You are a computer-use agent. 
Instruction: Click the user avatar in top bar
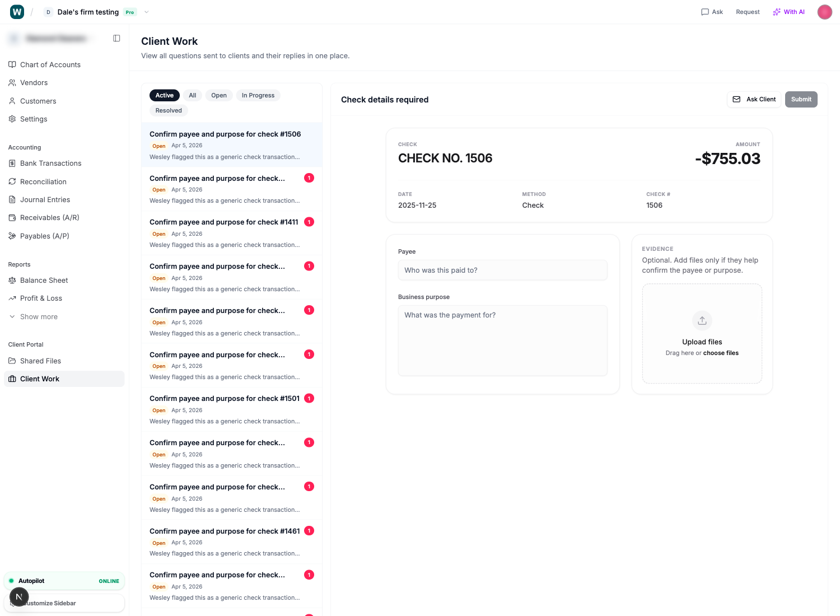click(x=824, y=12)
